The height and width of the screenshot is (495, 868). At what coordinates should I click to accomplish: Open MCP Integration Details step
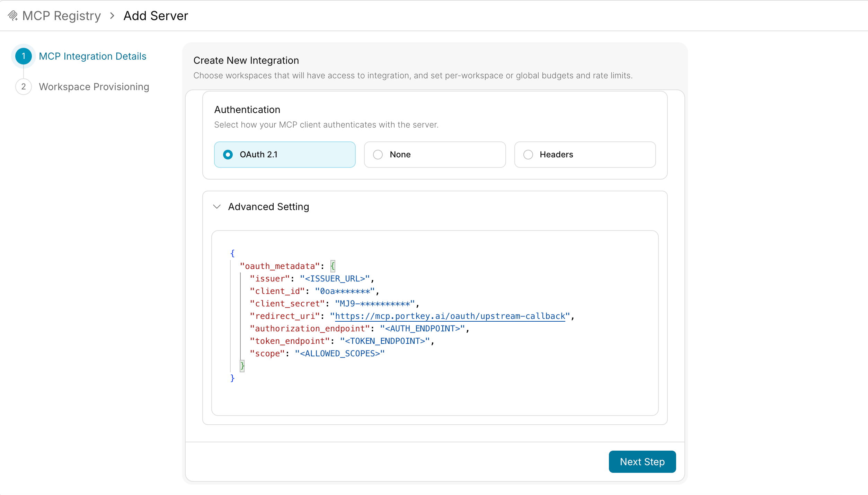92,56
